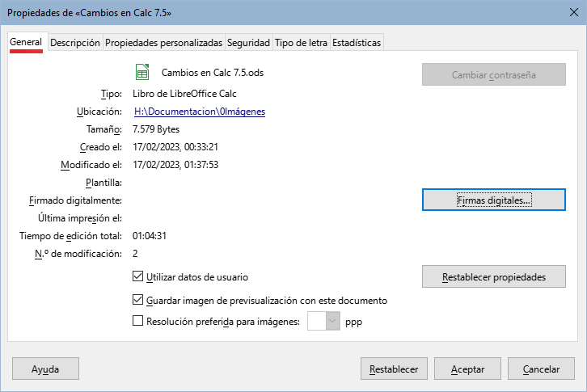
Task: Go to the Seguridad tab
Action: (248, 43)
